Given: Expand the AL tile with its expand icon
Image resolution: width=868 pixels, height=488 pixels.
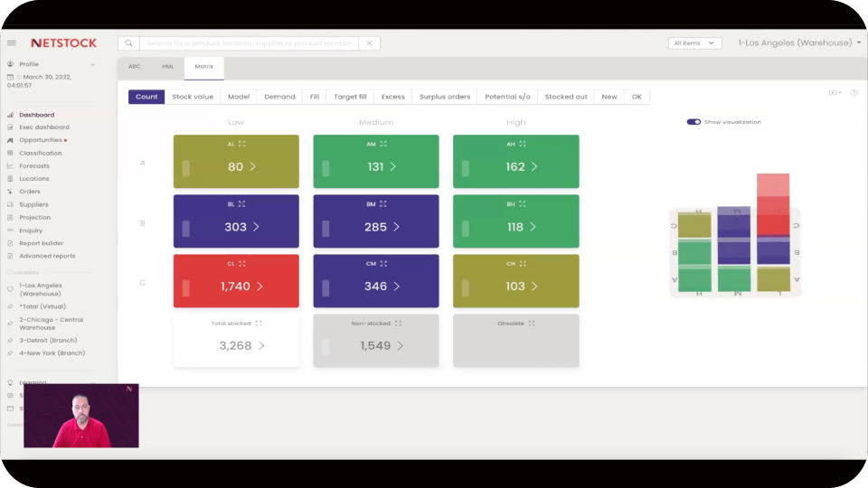Looking at the screenshot, I should coord(242,144).
